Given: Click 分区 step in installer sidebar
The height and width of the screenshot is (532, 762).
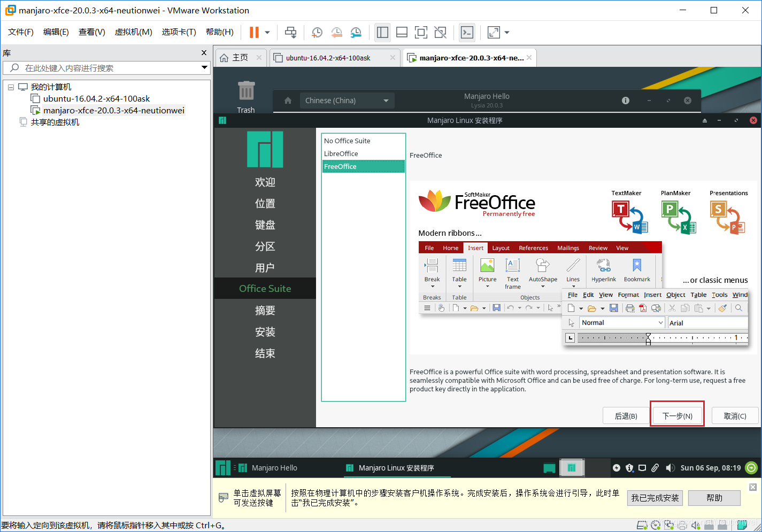Looking at the screenshot, I should [265, 246].
